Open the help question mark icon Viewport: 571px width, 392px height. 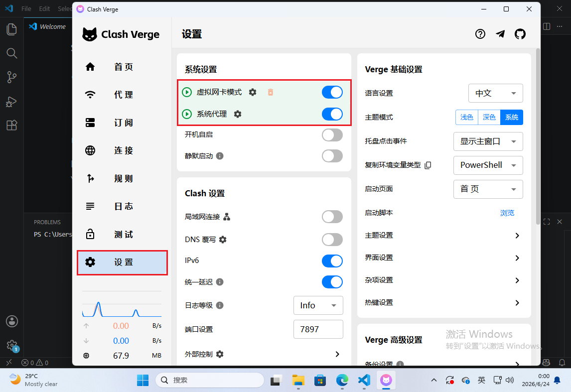coord(480,34)
